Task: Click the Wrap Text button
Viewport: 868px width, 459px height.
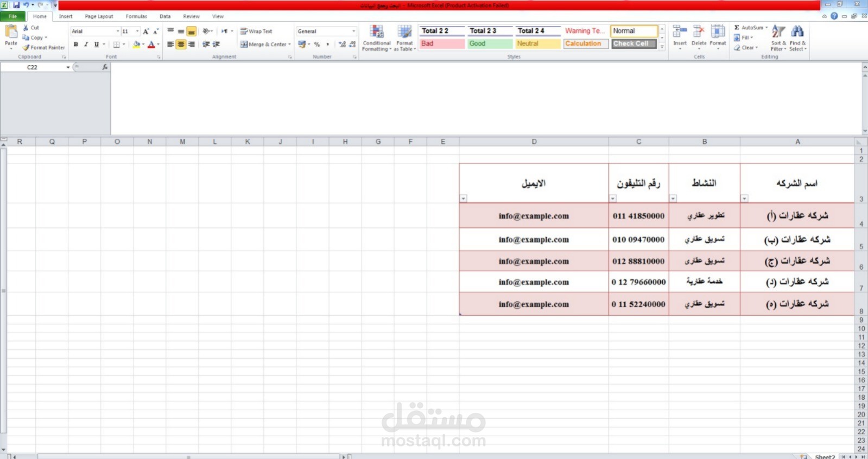Action: pyautogui.click(x=256, y=31)
